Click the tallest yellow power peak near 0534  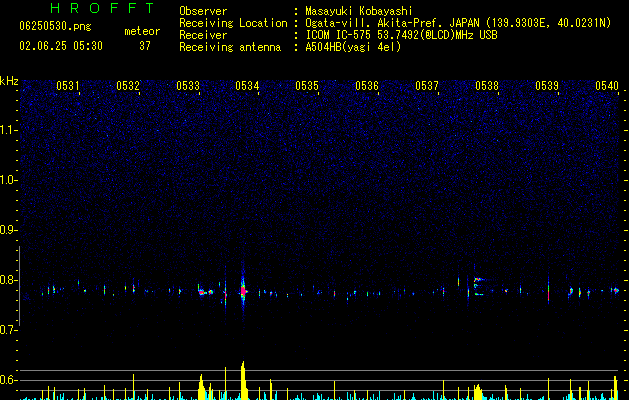click(x=243, y=379)
